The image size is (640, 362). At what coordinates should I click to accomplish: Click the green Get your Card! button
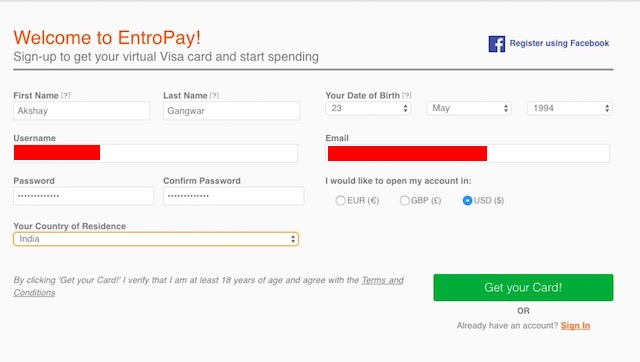click(x=523, y=287)
